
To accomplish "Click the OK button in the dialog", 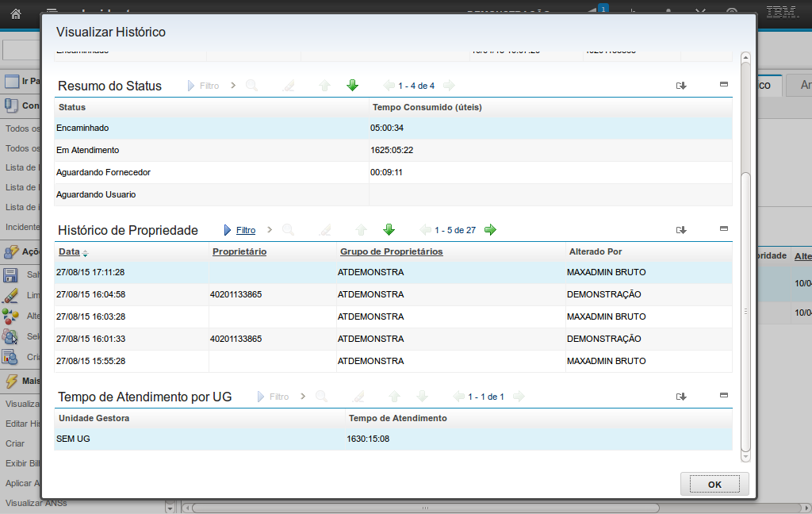I will [714, 484].
